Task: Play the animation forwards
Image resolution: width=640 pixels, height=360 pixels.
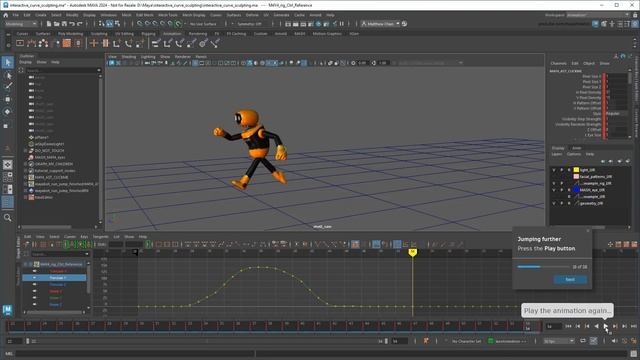Action: click(x=606, y=327)
